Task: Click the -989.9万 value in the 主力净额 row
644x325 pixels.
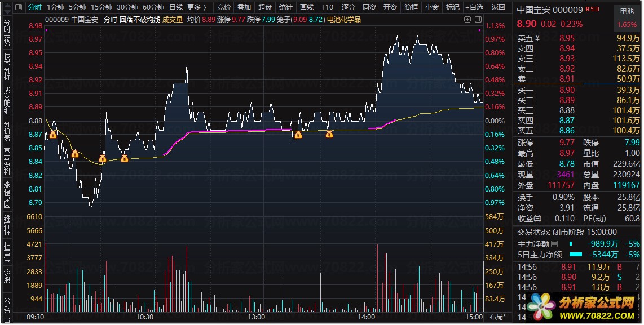Action: click(602, 244)
